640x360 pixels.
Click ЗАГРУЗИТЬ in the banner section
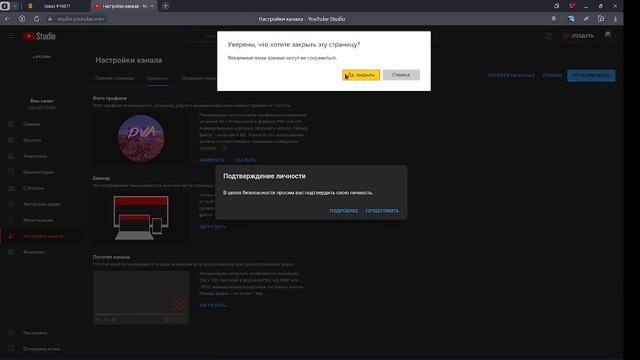click(x=213, y=227)
